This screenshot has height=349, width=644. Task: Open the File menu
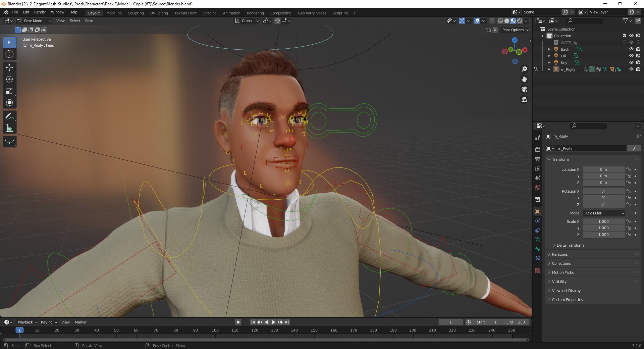[15, 12]
